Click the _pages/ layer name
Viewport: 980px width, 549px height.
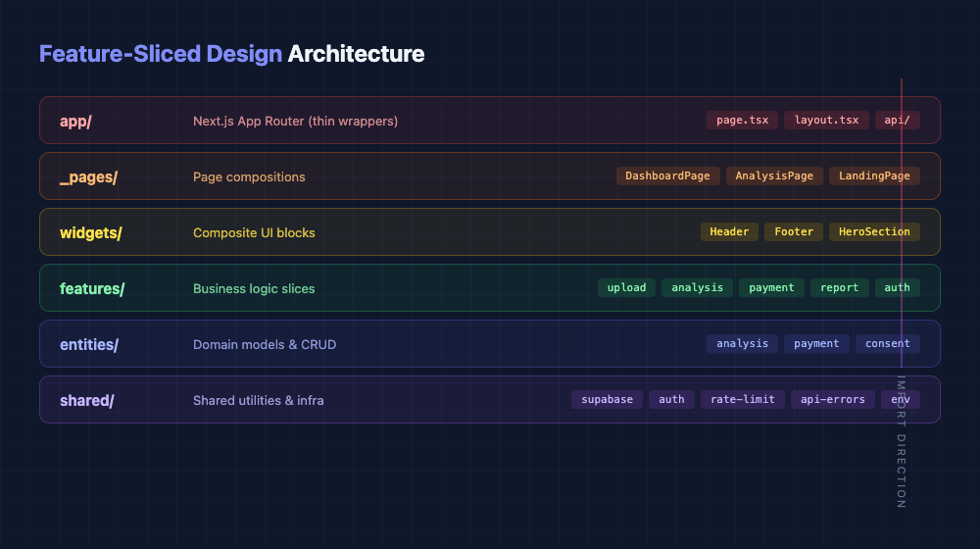coord(89,177)
